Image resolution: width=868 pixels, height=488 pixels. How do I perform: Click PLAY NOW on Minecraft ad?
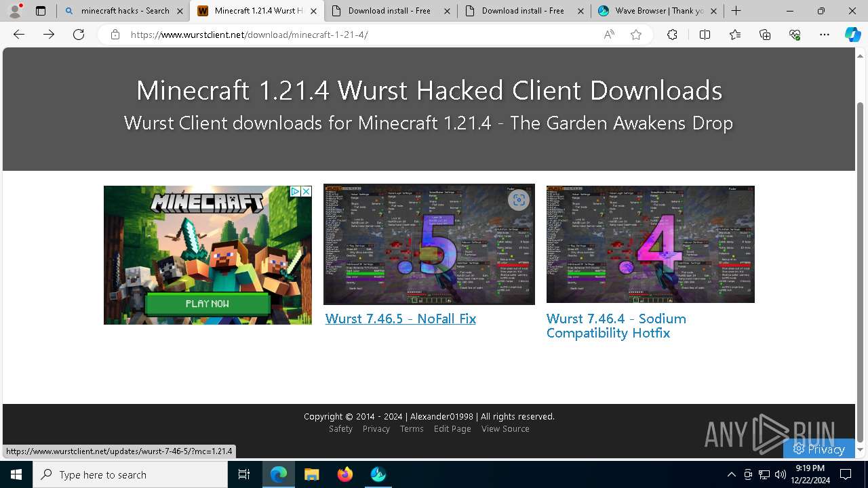pos(208,304)
